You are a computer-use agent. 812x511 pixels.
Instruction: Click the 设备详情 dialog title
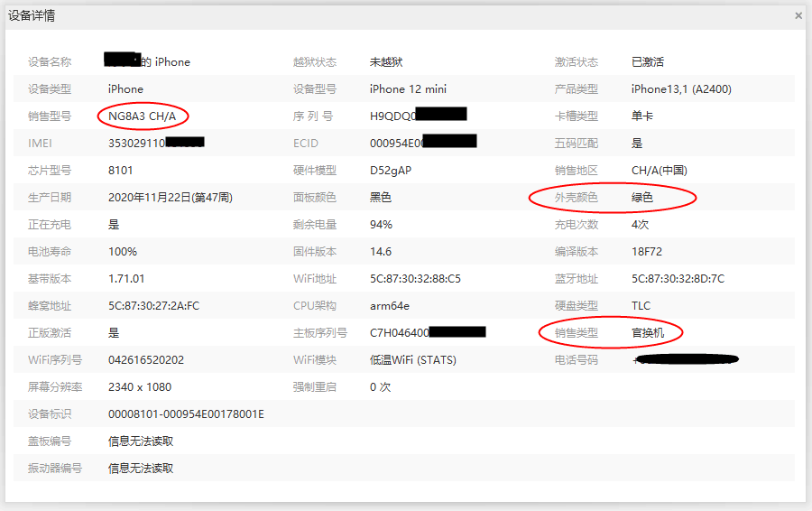point(32,16)
